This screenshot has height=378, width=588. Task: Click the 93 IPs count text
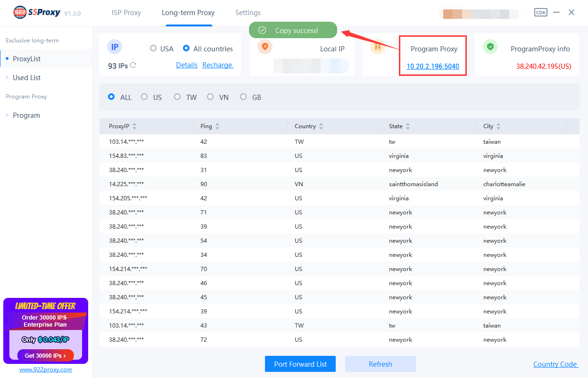point(118,66)
